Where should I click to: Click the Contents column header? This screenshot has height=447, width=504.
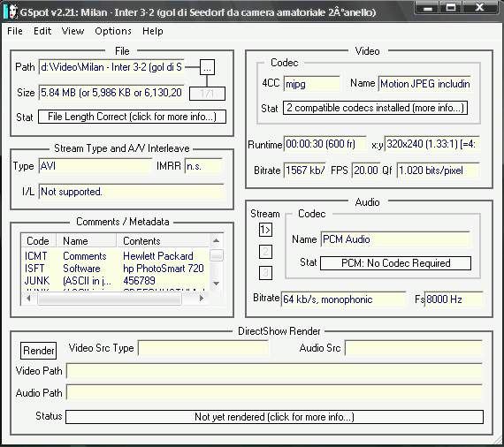click(163, 241)
